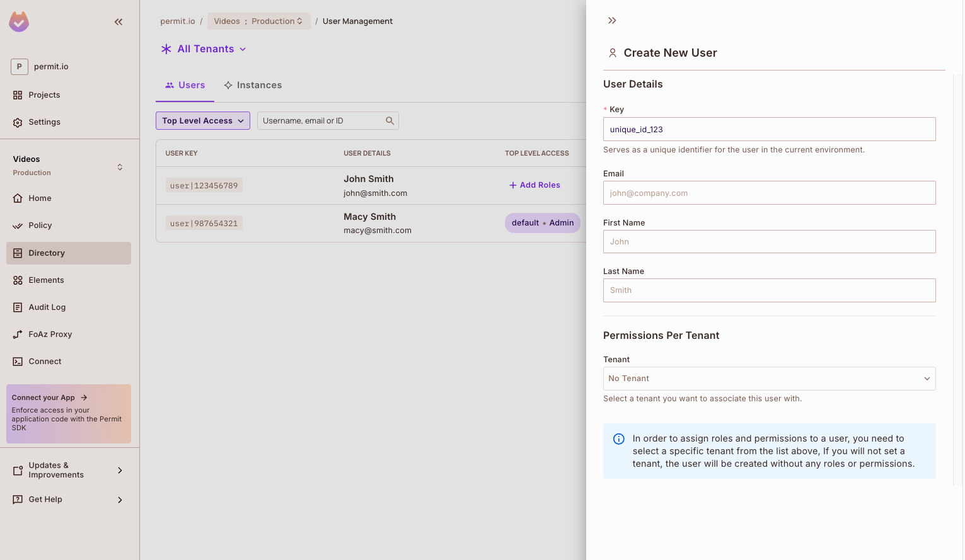The width and height of the screenshot is (965, 560).
Task: Select the Users tab
Action: click(185, 85)
